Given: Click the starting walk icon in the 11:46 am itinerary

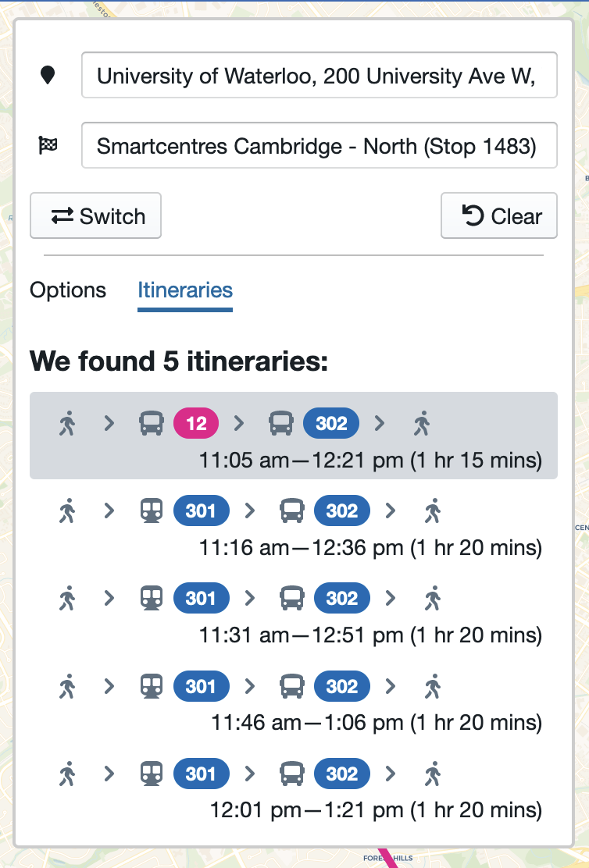Looking at the screenshot, I should click(x=68, y=687).
